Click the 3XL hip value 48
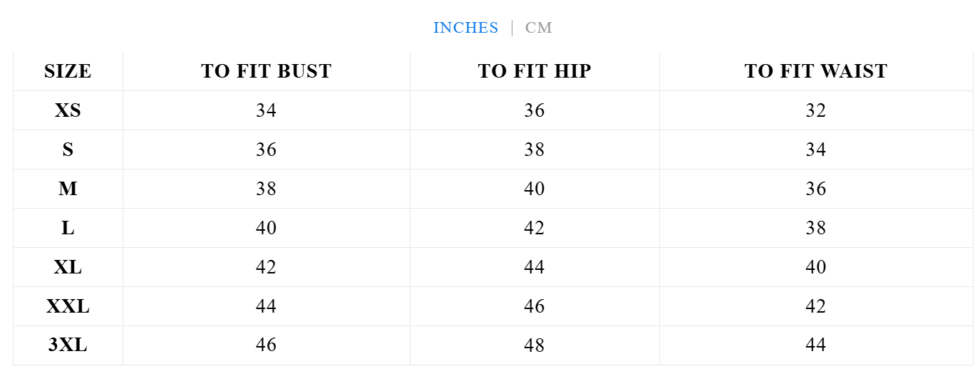Screen dimensions: 980x381 pyautogui.click(x=534, y=345)
